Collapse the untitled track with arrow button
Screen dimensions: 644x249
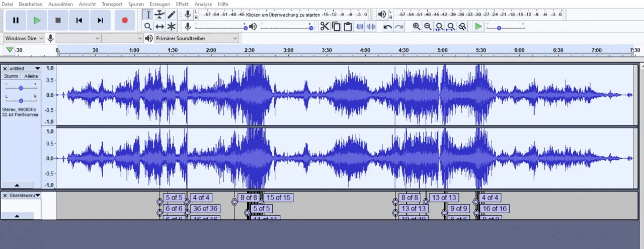point(17,184)
